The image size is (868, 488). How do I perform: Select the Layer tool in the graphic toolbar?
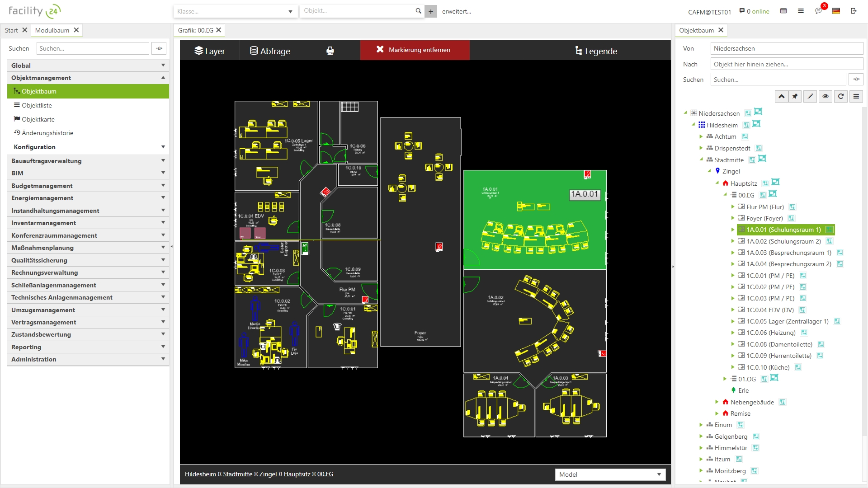(209, 51)
